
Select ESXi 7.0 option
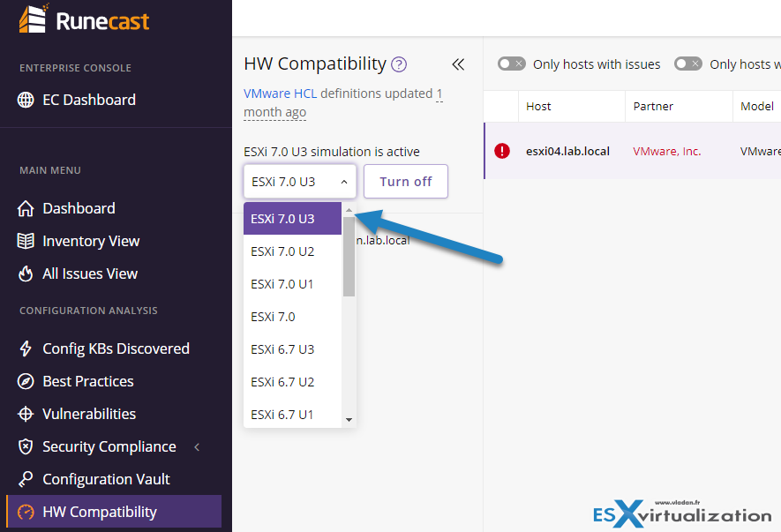click(x=292, y=317)
